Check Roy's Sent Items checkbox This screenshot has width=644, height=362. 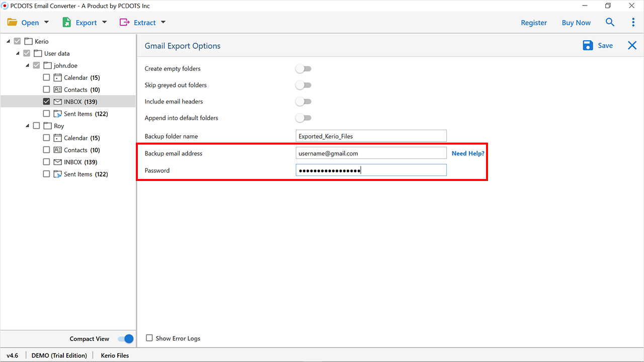(x=46, y=174)
